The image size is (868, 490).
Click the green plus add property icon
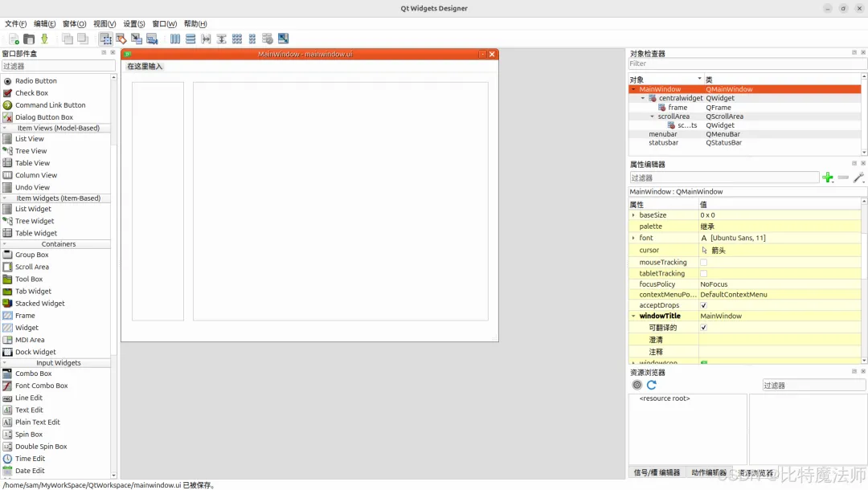point(828,178)
